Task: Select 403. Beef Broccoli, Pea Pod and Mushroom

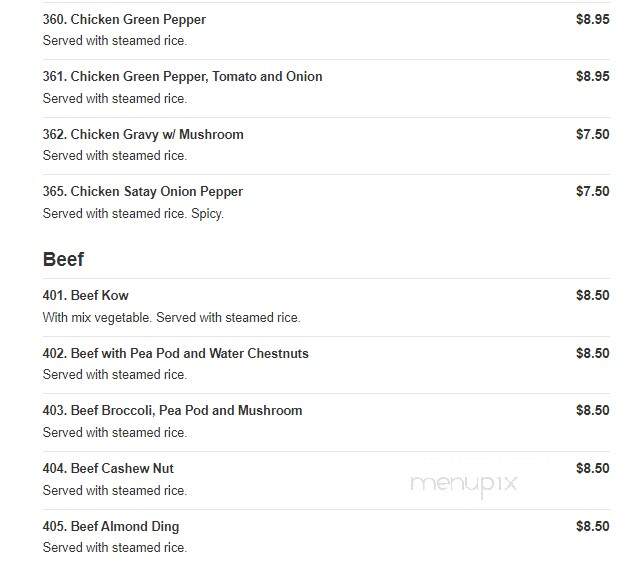Action: [172, 411]
